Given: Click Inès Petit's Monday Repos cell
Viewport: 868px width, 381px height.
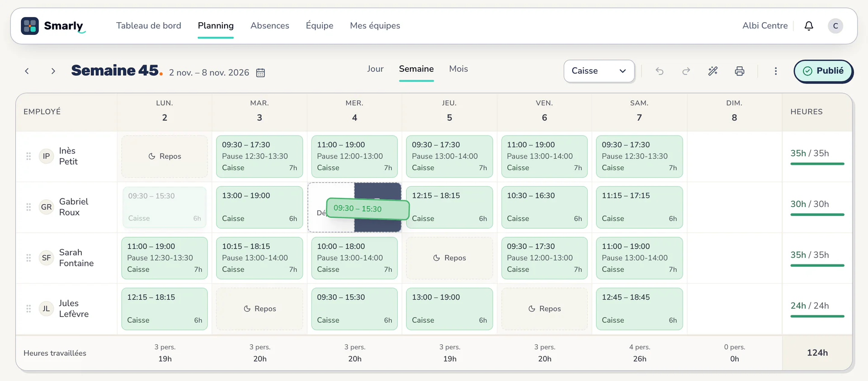Looking at the screenshot, I should click(165, 156).
